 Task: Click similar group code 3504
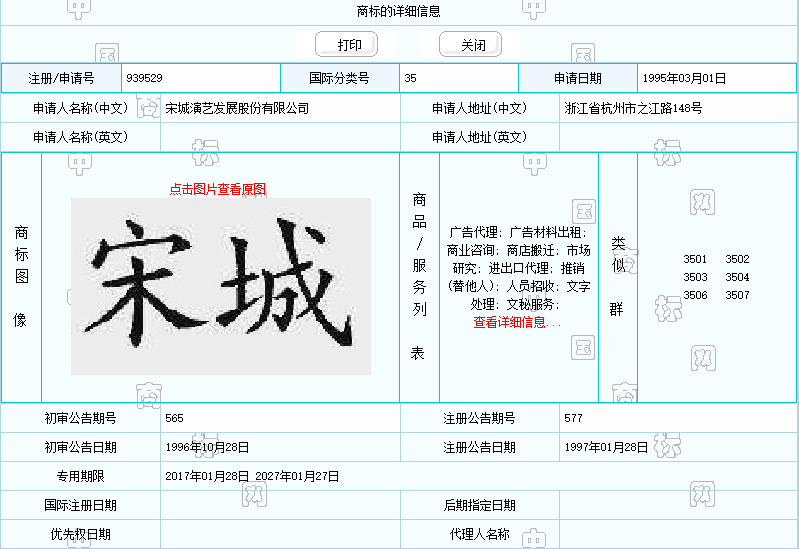(x=737, y=277)
